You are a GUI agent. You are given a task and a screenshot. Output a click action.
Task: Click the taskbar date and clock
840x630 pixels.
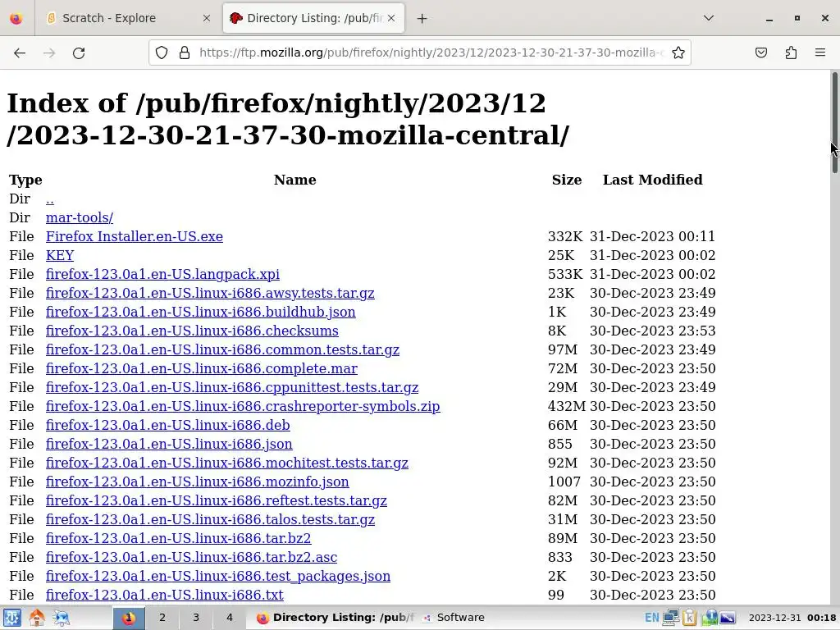(792, 618)
